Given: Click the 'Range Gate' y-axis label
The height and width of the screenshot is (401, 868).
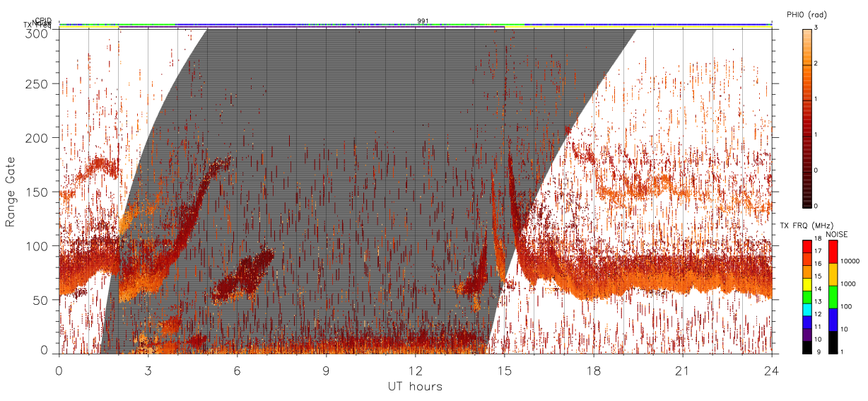Looking at the screenshot, I should click(x=11, y=191).
